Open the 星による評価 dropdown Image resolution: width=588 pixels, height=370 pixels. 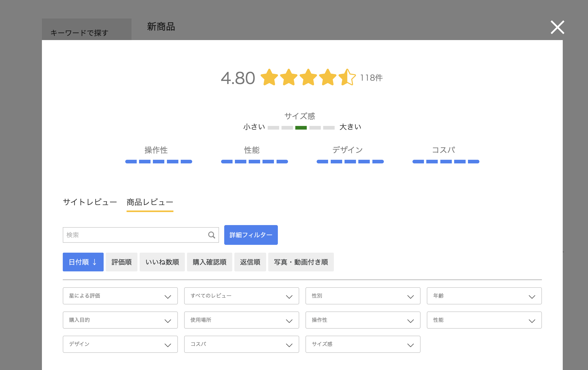[120, 296]
